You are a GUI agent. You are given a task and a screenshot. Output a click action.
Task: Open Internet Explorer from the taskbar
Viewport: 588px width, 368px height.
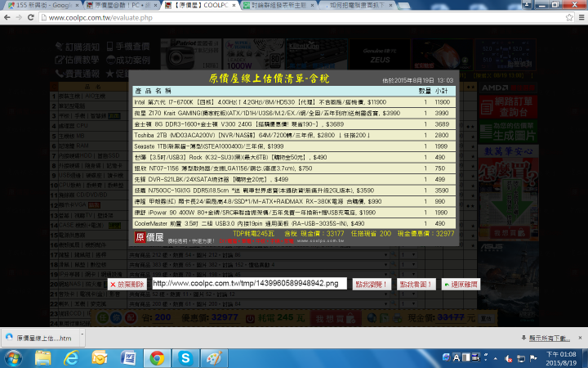(71, 359)
